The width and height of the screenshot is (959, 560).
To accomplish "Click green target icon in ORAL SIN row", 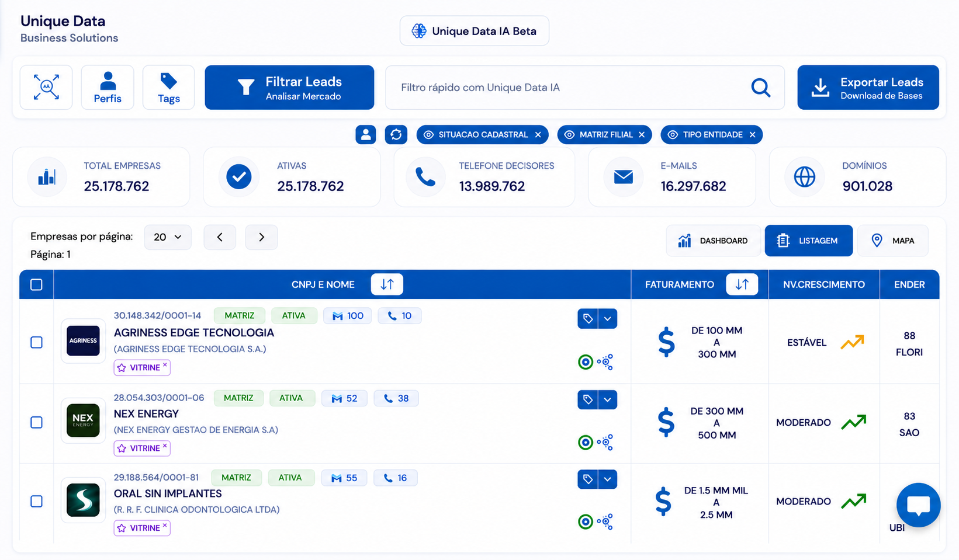I will point(586,522).
